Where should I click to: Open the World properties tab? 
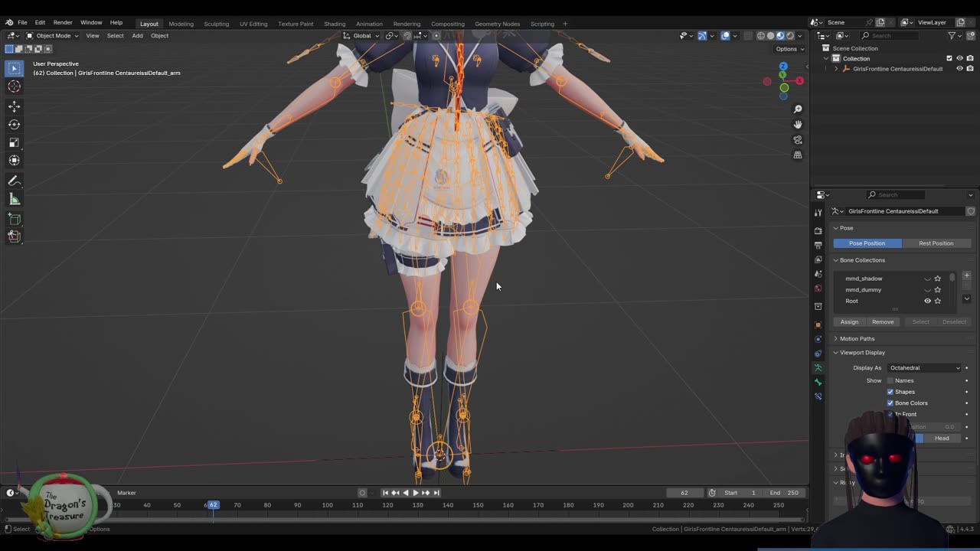818,289
